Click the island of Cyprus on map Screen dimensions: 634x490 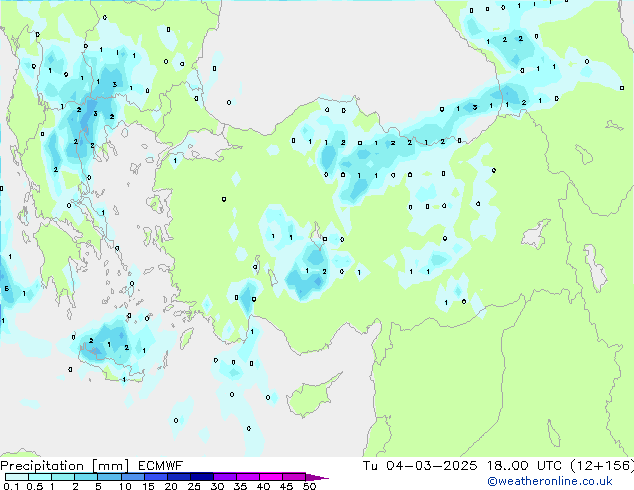[309, 397]
